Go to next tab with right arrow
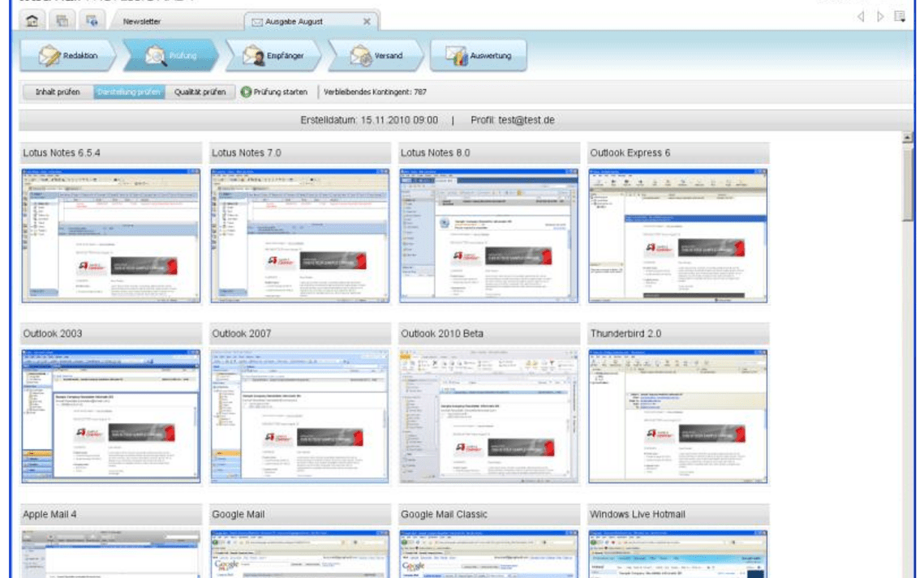 point(880,16)
